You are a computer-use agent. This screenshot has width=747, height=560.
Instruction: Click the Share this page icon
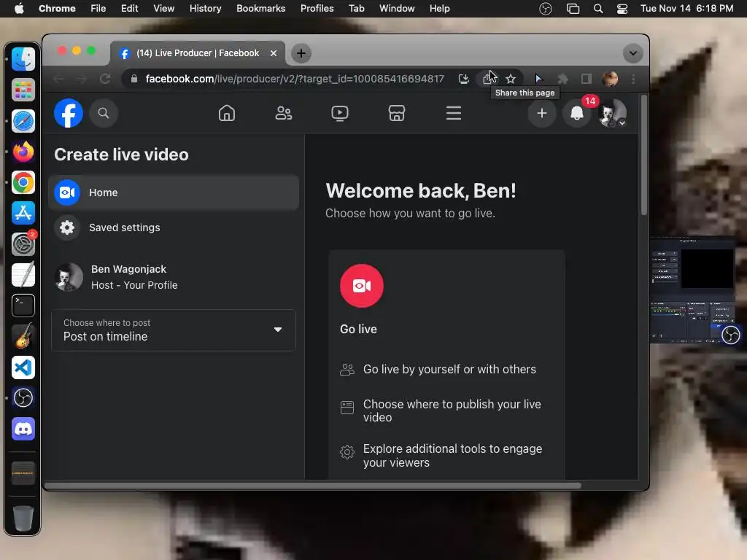pos(487,79)
